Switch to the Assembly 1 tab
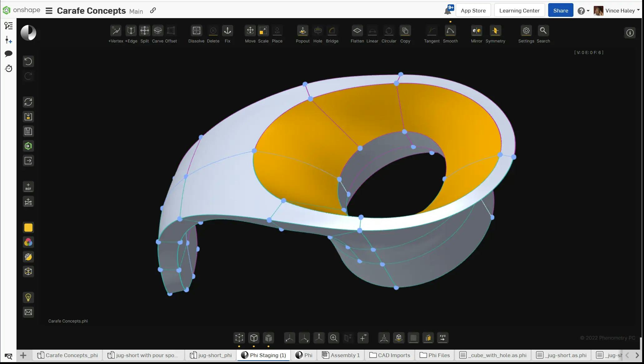Image resolution: width=644 pixels, height=364 pixels. (340, 355)
